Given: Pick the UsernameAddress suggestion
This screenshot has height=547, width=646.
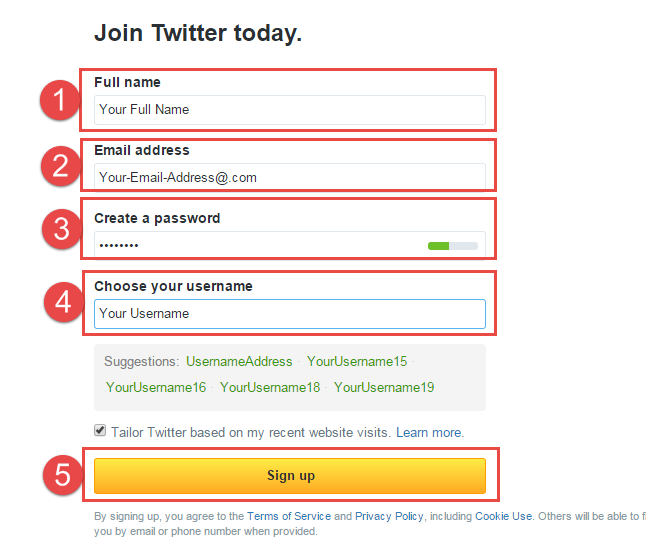Looking at the screenshot, I should 239,361.
